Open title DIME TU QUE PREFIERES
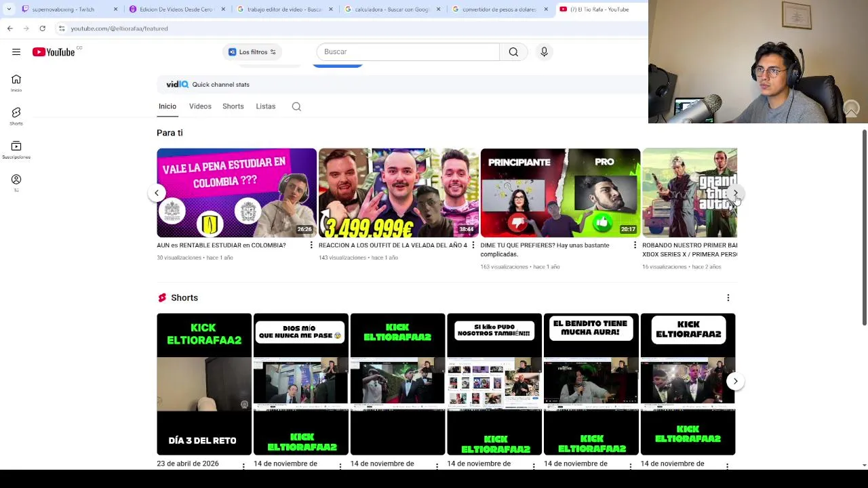Screen dimensions: 868x488 [545, 249]
